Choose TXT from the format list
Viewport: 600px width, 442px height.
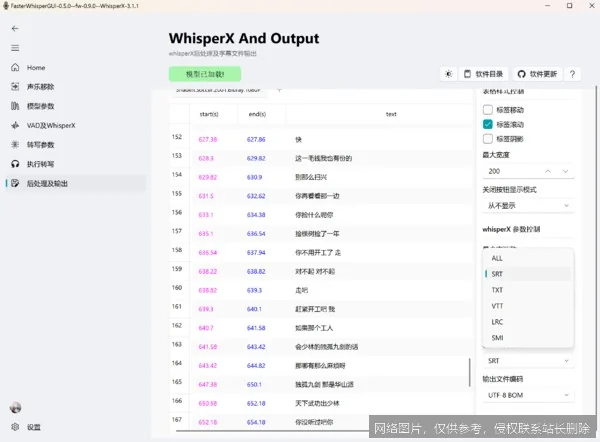pyautogui.click(x=528, y=290)
